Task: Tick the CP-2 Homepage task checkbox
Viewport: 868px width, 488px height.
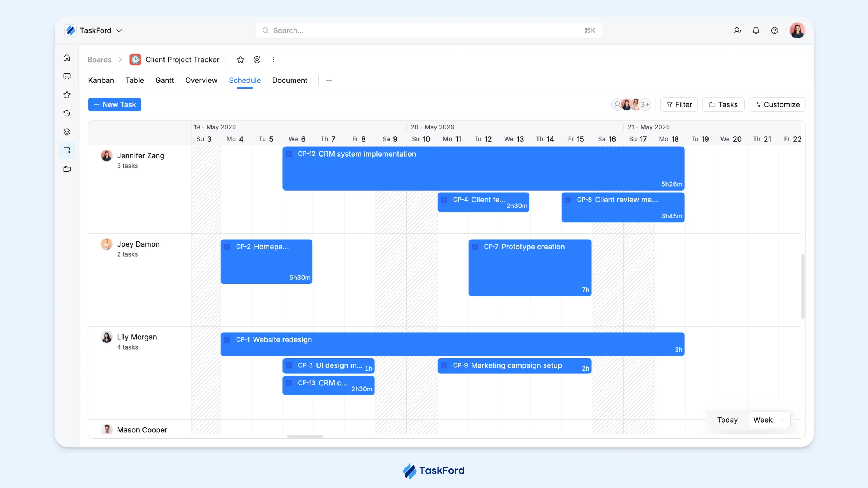Action: [227, 247]
